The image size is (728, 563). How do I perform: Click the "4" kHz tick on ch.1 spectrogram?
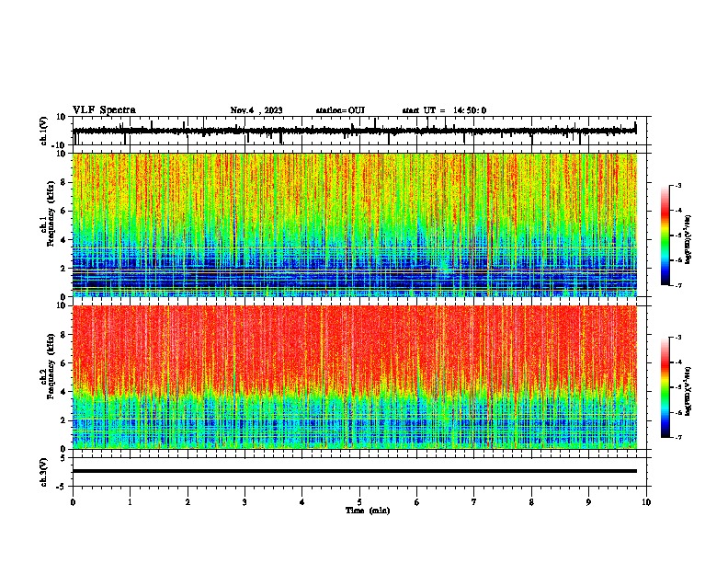pos(63,240)
